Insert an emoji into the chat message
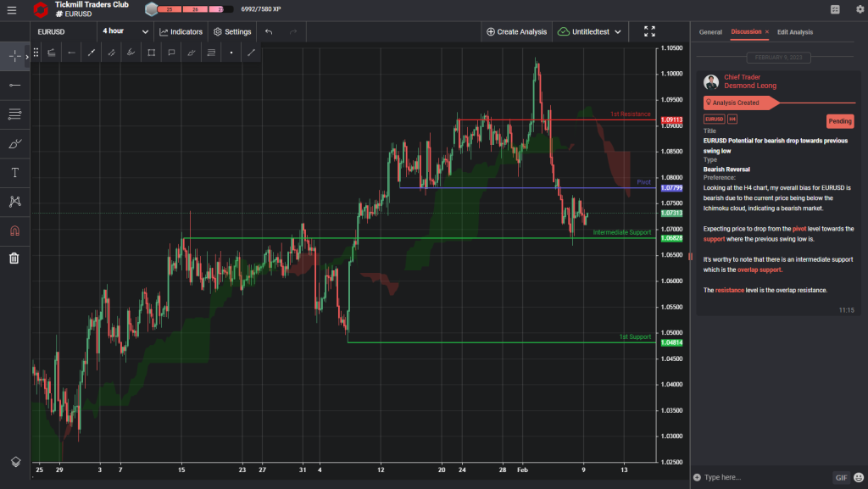Image resolution: width=868 pixels, height=489 pixels. 859,477
